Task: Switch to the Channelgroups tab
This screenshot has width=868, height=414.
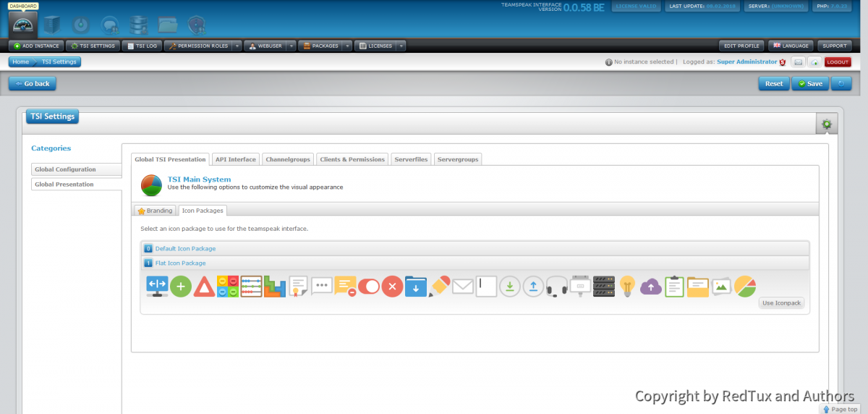Action: click(288, 159)
